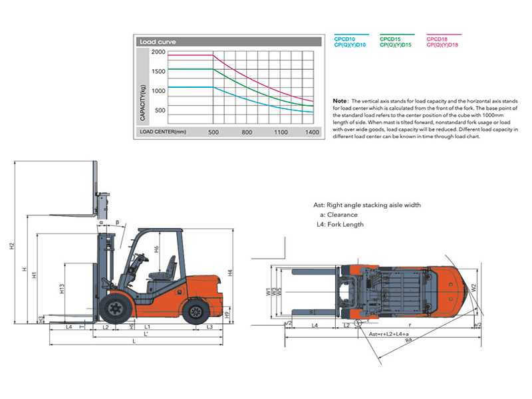Click the H3 dimension label near forks
532x399 pixels.
(41, 319)
